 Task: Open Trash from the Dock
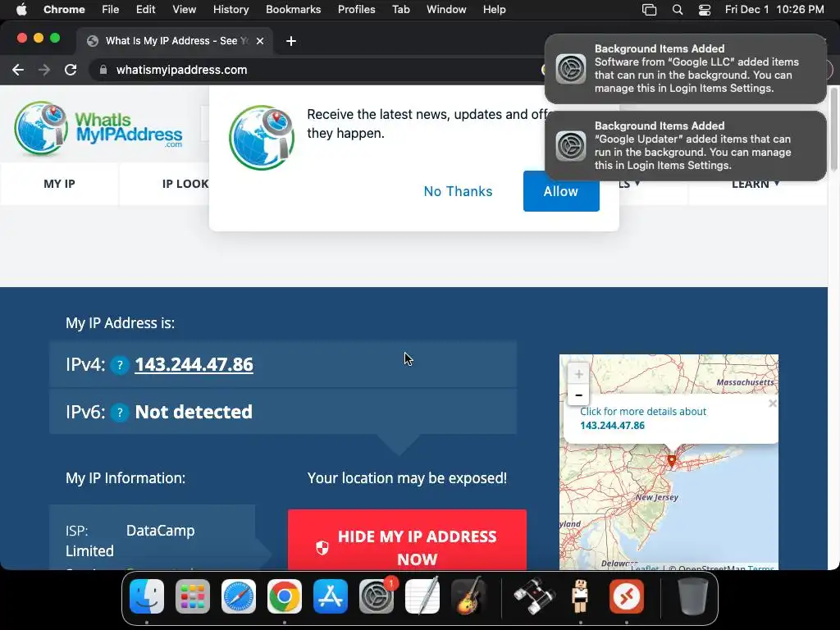[x=692, y=596]
